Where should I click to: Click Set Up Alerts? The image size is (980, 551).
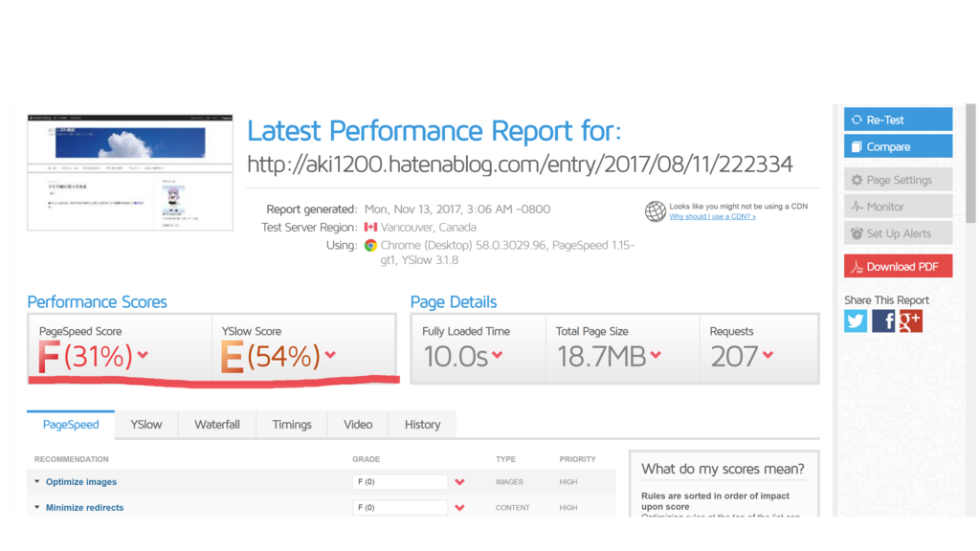898,233
